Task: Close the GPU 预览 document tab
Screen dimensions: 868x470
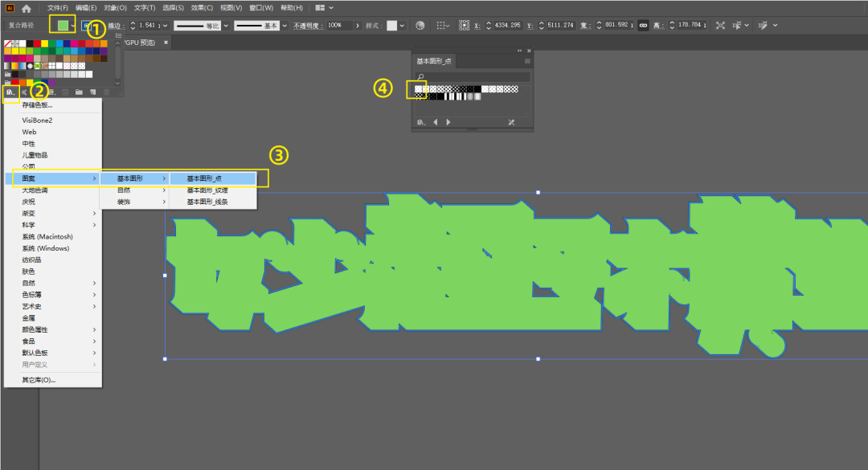Action: click(166, 42)
